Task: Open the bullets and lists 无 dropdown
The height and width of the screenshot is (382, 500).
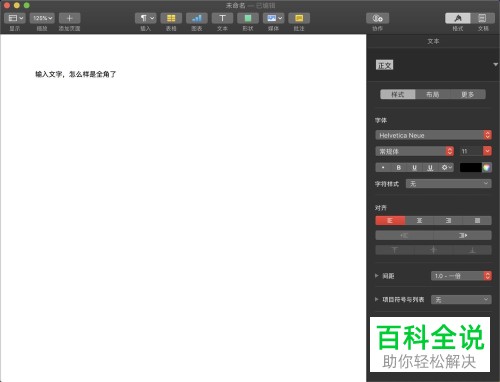Action: coord(461,299)
